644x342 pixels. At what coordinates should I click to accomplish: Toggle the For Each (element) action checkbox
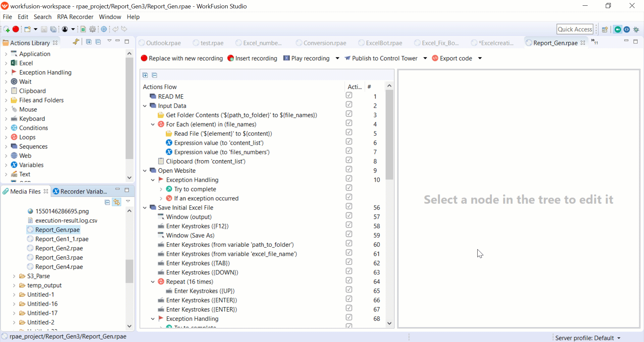pos(349,123)
